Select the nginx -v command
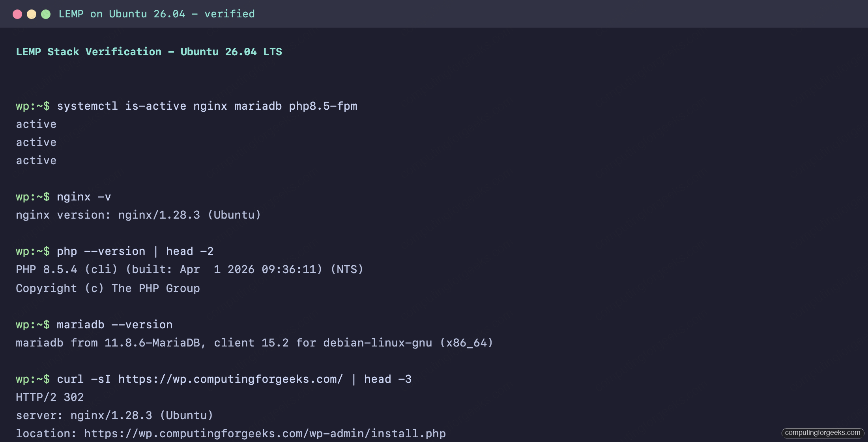 [84, 197]
